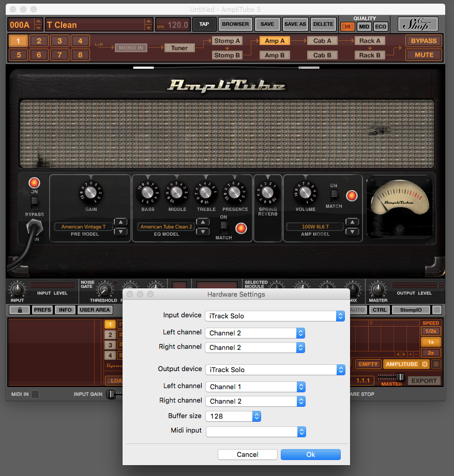The width and height of the screenshot is (454, 476).
Task: Expand the Buffer size dropdown
Action: pos(233,416)
